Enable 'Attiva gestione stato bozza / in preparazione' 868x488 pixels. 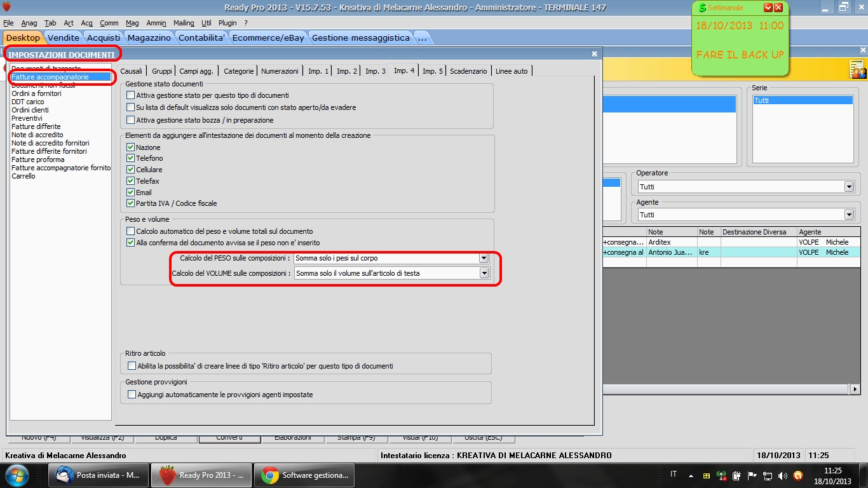pos(131,120)
